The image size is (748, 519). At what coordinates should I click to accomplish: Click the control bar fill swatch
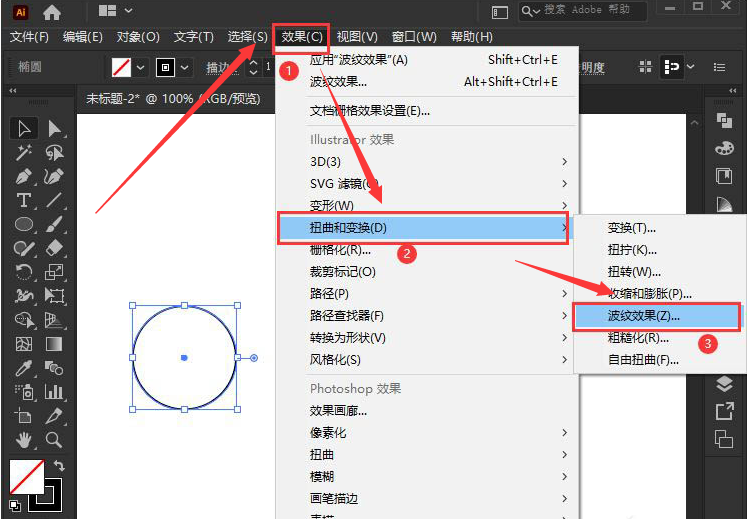click(121, 67)
